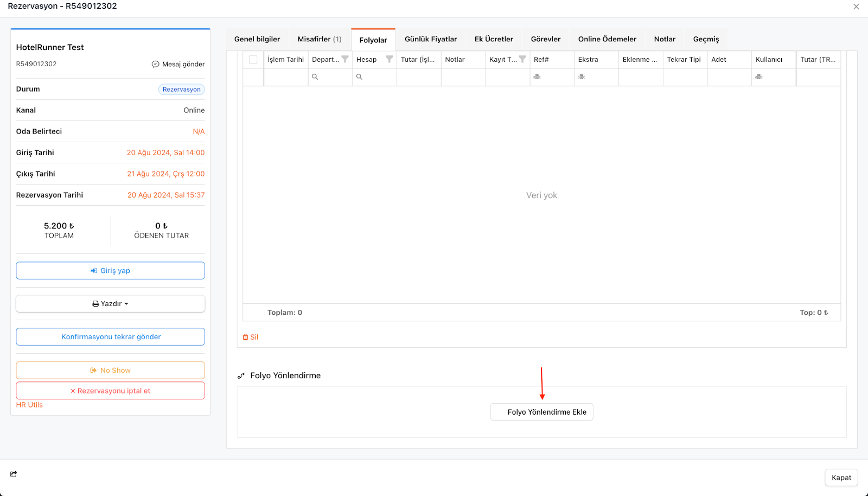Toggle the select-all checkbox in folio table
The height and width of the screenshot is (496, 868).
coord(253,60)
